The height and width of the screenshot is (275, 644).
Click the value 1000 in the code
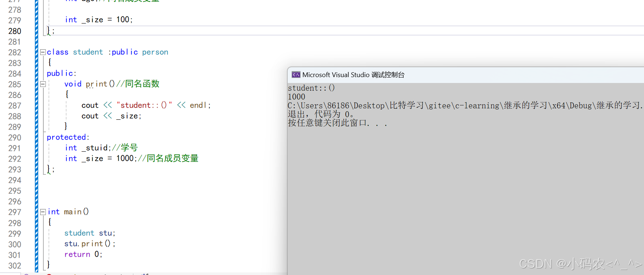click(125, 158)
